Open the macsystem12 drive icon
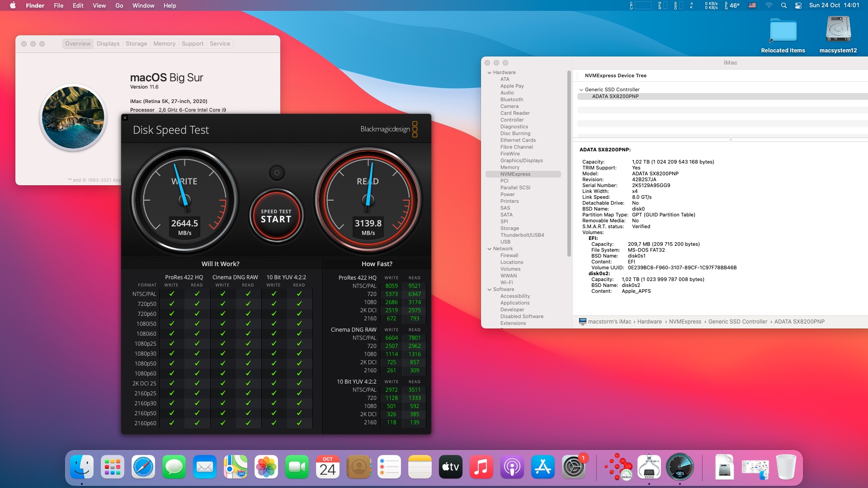The width and height of the screenshot is (868, 488). (838, 30)
